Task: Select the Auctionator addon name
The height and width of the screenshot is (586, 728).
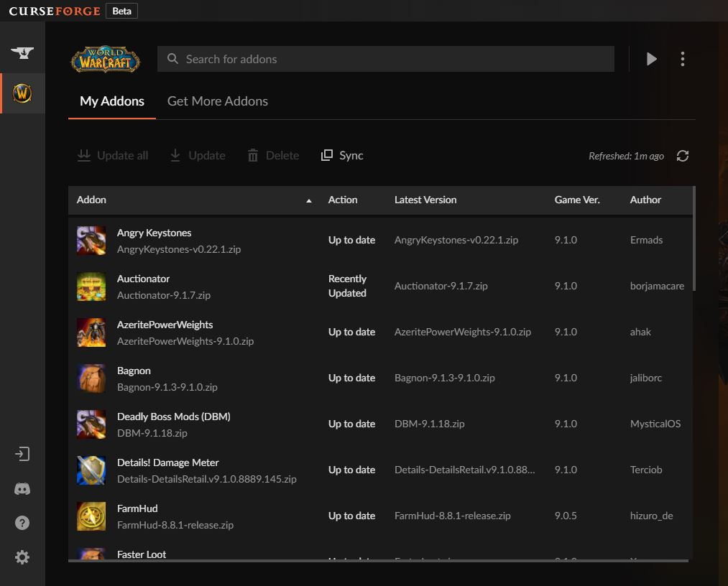Action: click(x=143, y=279)
